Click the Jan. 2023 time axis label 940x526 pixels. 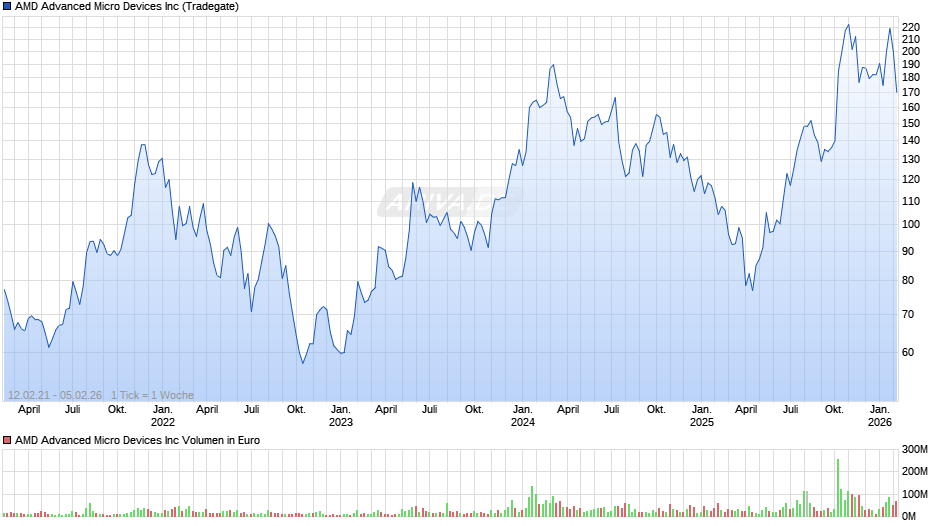click(x=341, y=416)
